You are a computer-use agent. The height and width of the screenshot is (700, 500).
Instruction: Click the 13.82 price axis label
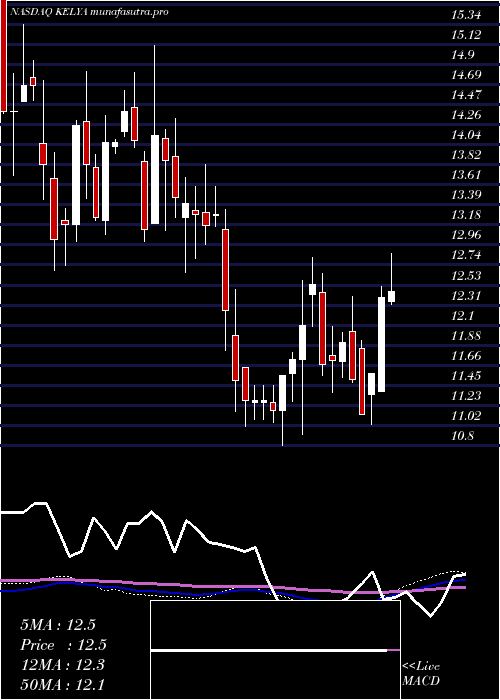tap(466, 155)
